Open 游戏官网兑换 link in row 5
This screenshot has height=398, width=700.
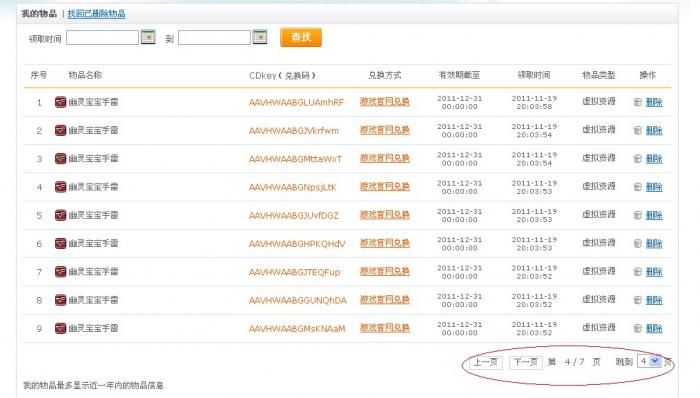pos(385,215)
